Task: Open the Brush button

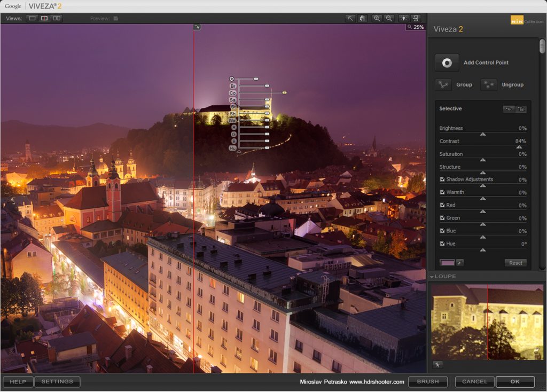Action: click(428, 382)
